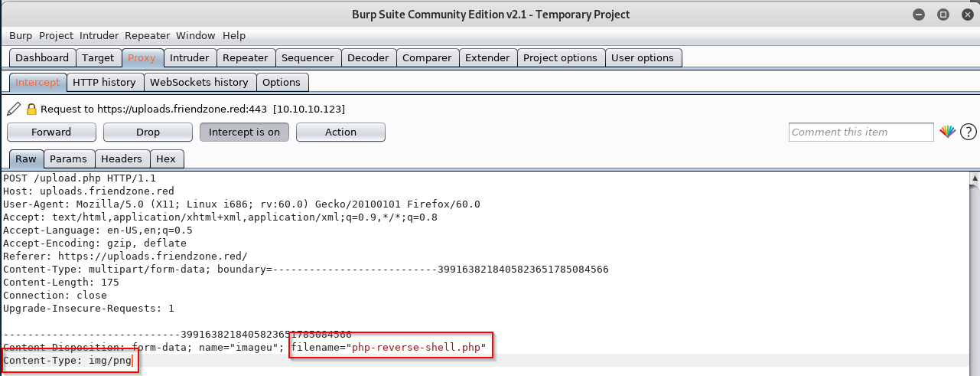Open the Project options tab
The width and height of the screenshot is (980, 376).
tap(560, 57)
